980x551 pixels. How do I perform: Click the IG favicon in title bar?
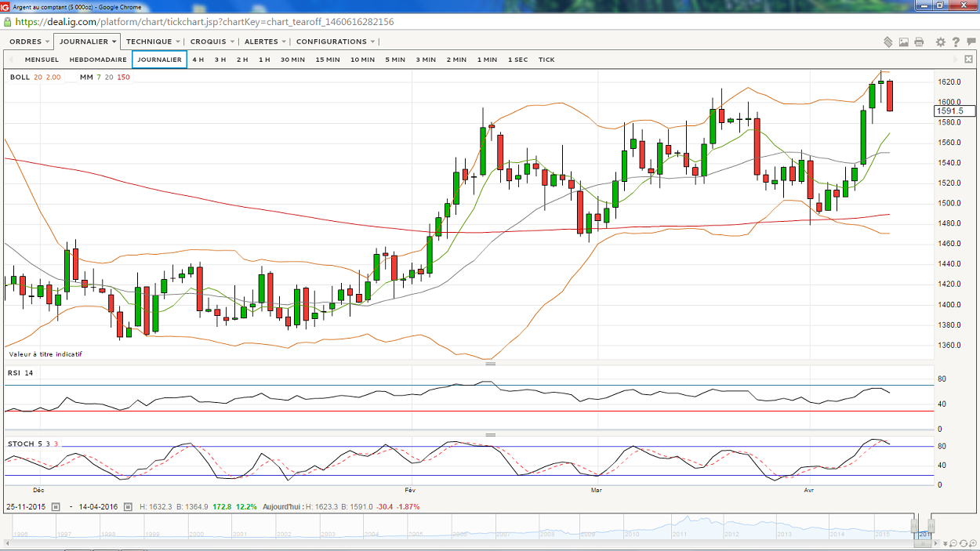pos(5,7)
